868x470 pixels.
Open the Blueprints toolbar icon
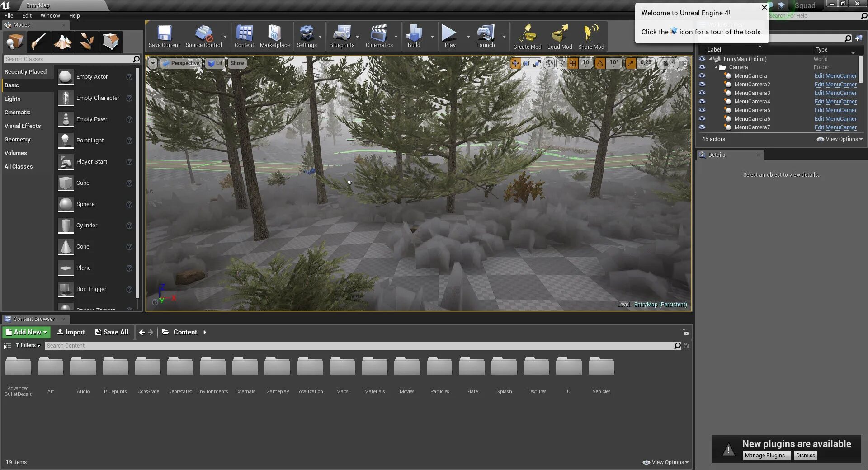342,36
